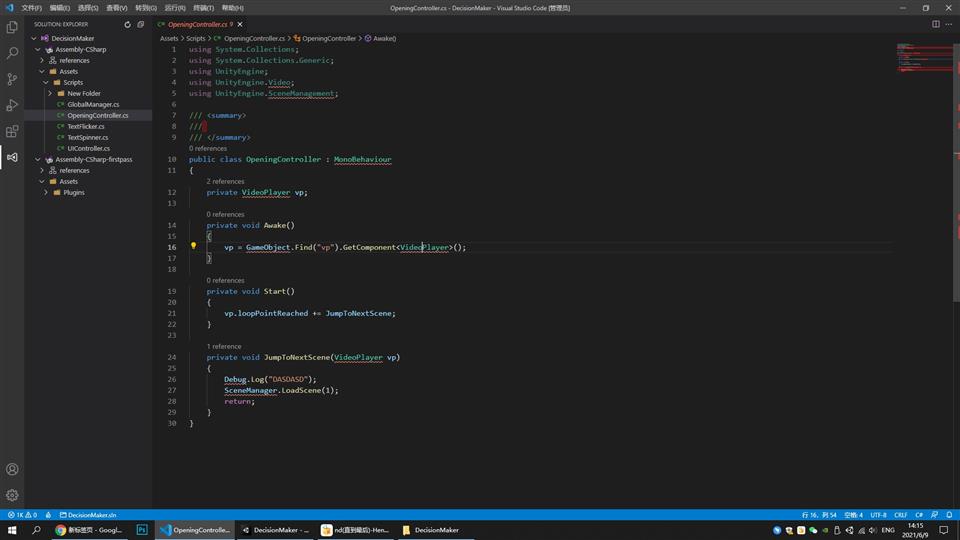
Task: Switch to Photoshop in the taskbar
Action: point(142,530)
